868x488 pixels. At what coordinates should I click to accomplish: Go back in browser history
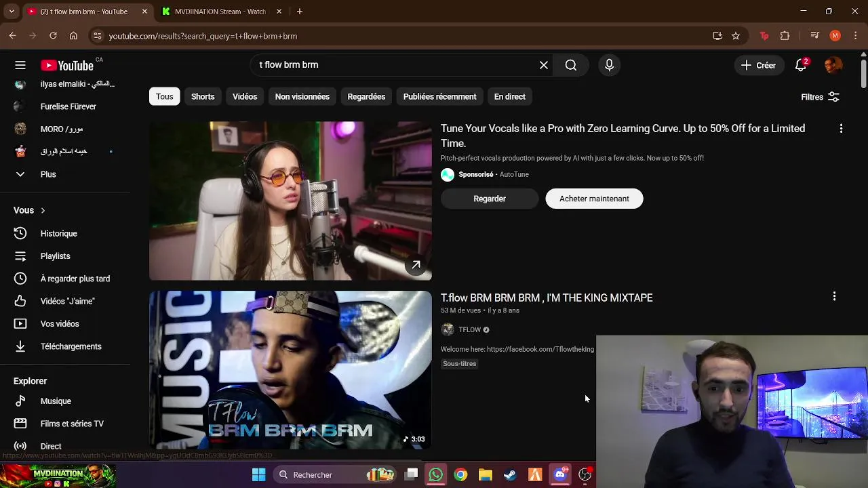(x=12, y=36)
